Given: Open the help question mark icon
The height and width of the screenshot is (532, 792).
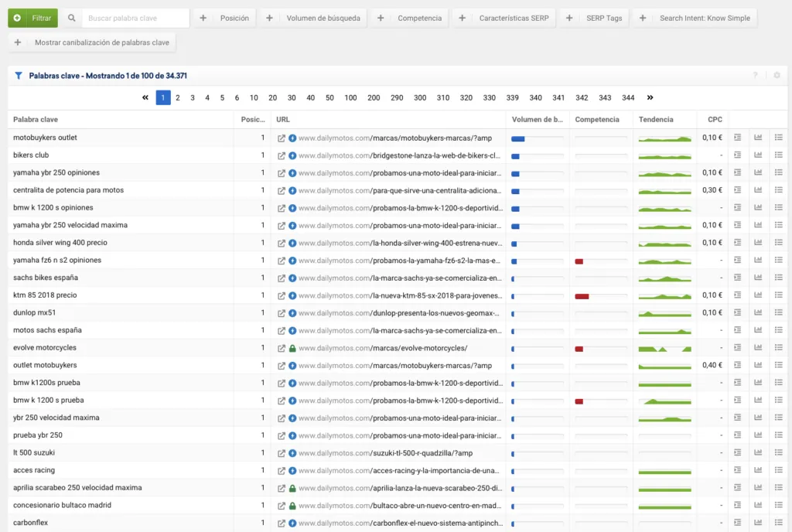Looking at the screenshot, I should 756,75.
